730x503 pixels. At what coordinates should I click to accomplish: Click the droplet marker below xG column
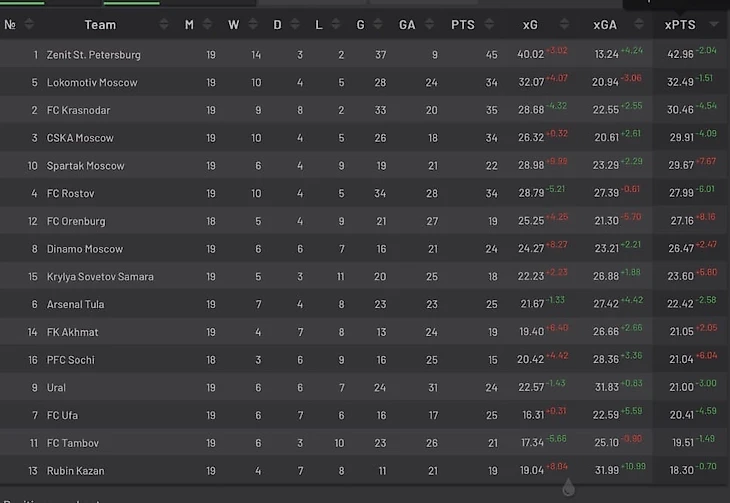coord(568,487)
